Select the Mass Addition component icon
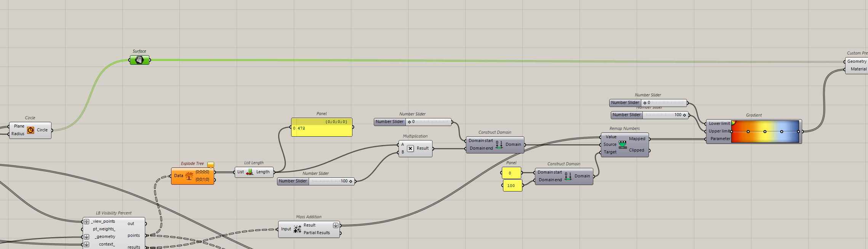This screenshot has width=868, height=249. 297,229
